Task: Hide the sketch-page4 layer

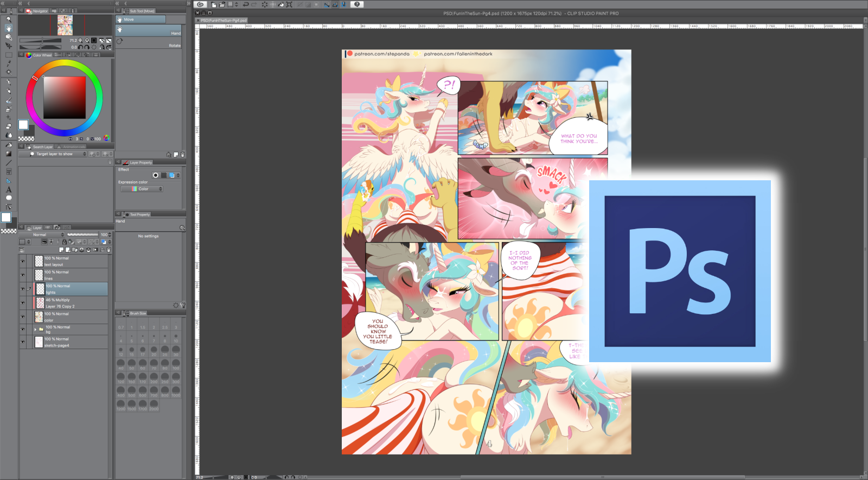Action: (23, 342)
